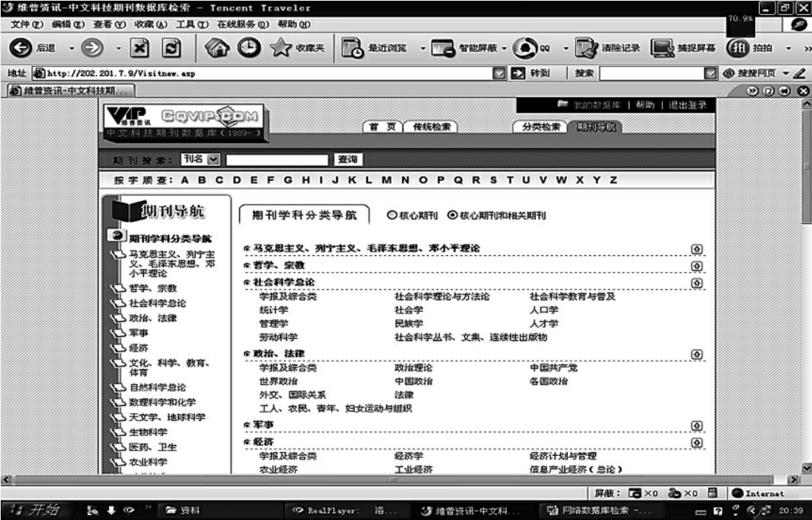Image resolution: width=812 pixels, height=520 pixels.
Task: Select 核心期刊 radio button
Action: pos(392,215)
